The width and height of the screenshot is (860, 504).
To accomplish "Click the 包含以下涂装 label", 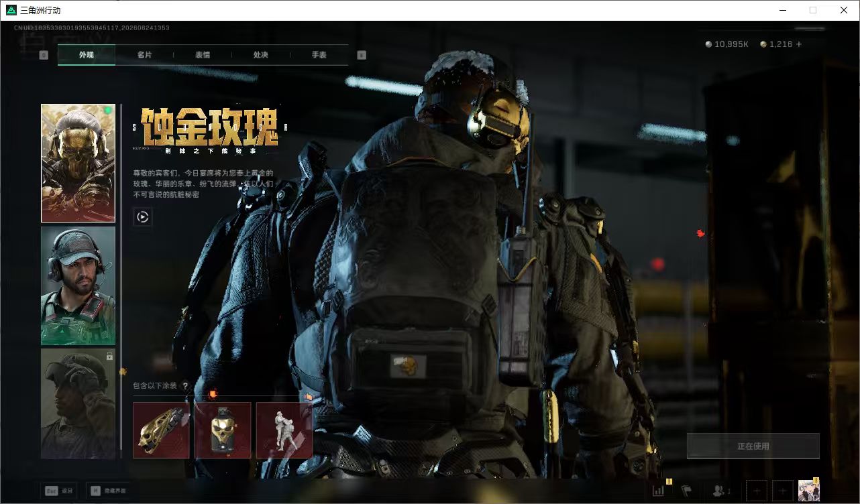I will pyautogui.click(x=155, y=386).
